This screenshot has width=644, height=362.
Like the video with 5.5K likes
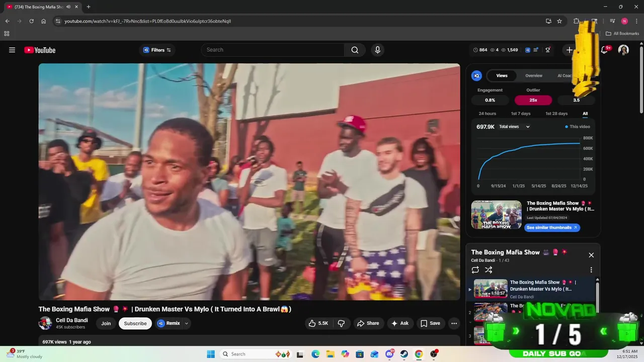click(x=318, y=323)
